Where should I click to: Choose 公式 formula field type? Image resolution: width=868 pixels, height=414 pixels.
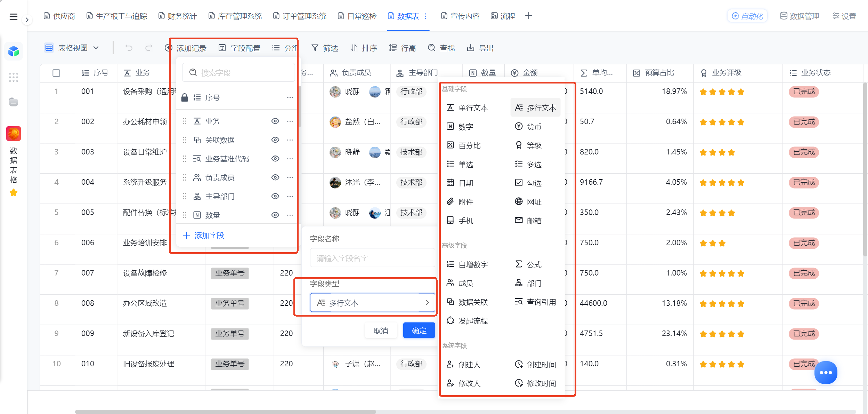[x=528, y=264]
